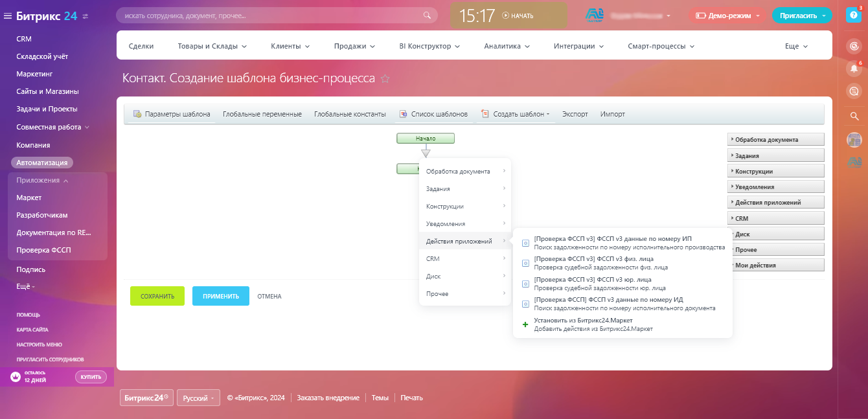Select the Начало block in the workflow

(426, 138)
